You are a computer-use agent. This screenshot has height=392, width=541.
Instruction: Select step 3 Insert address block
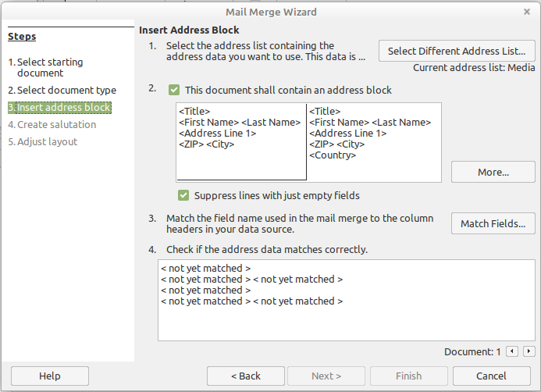[x=59, y=107]
